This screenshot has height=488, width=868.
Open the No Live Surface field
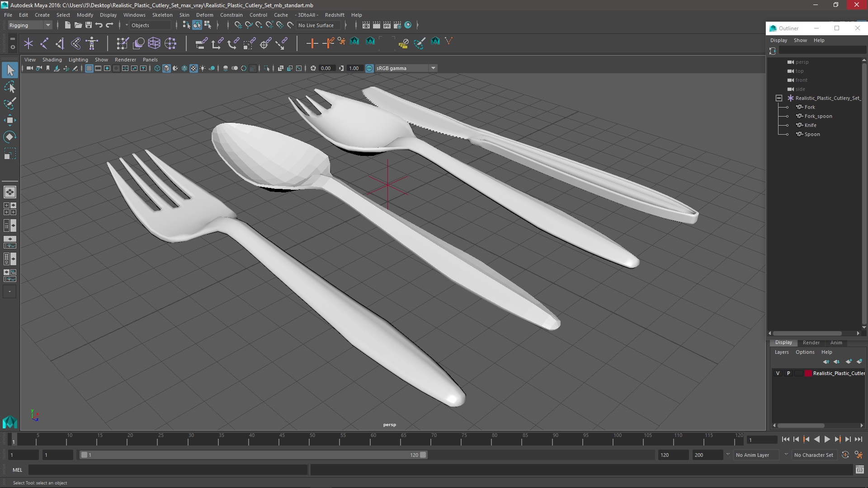tap(318, 25)
